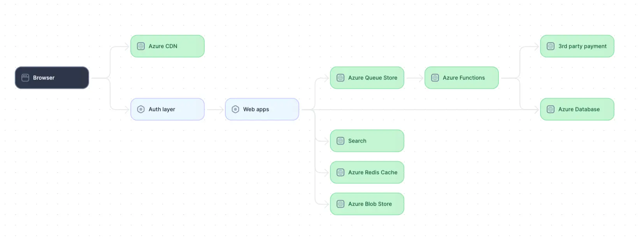
Task: Select the Web apps node label
Action: coord(256,109)
